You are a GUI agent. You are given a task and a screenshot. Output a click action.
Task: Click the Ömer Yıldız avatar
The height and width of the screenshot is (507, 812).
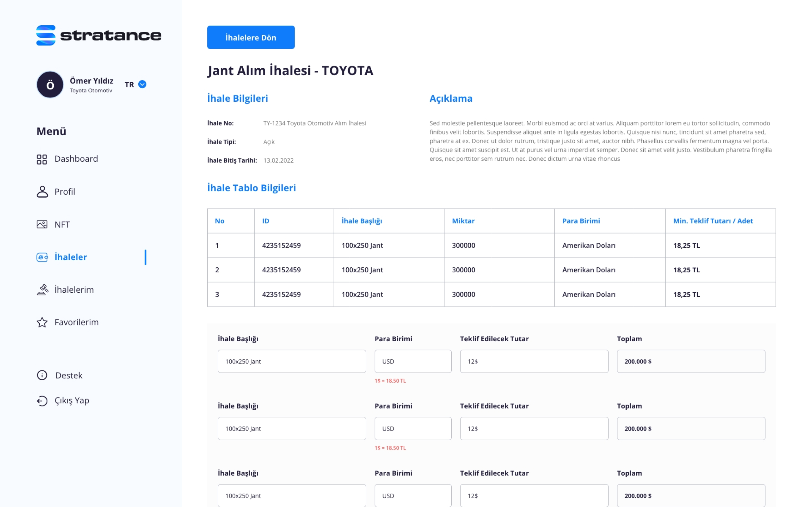50,85
